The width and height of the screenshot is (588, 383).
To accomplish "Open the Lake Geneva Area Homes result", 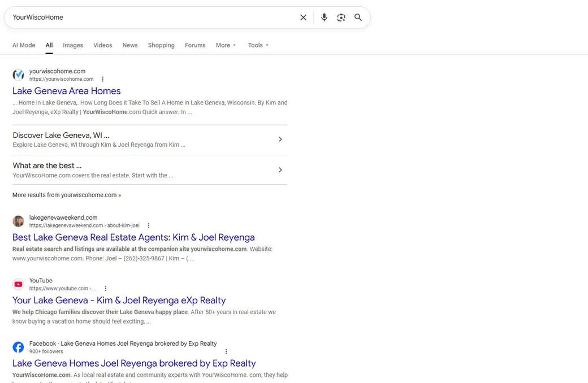I will (x=66, y=91).
